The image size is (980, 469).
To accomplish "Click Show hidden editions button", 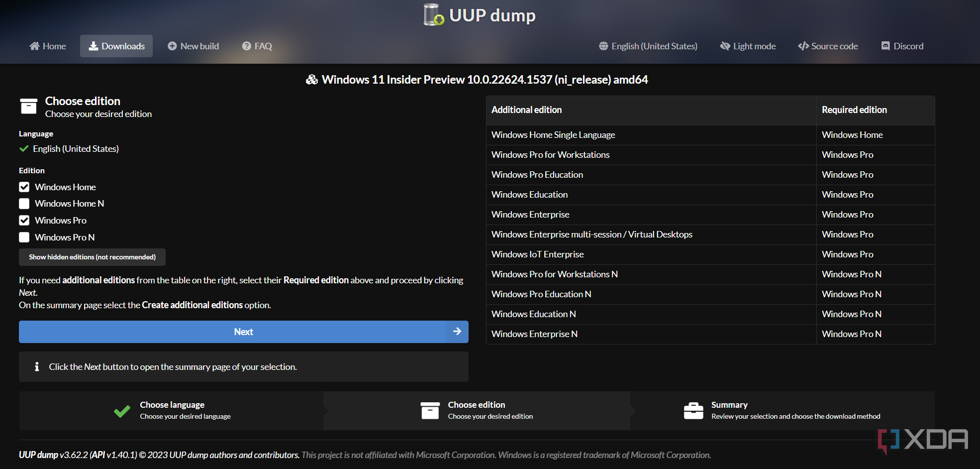I will click(92, 257).
